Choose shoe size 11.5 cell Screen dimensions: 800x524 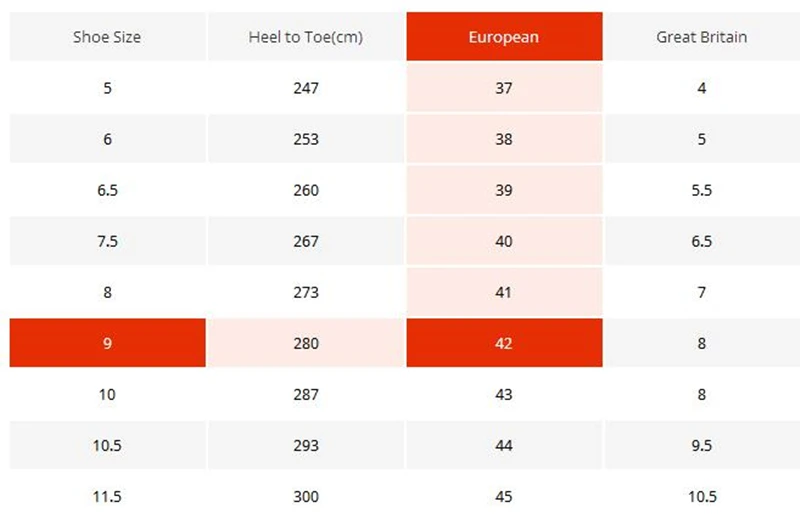tap(108, 496)
